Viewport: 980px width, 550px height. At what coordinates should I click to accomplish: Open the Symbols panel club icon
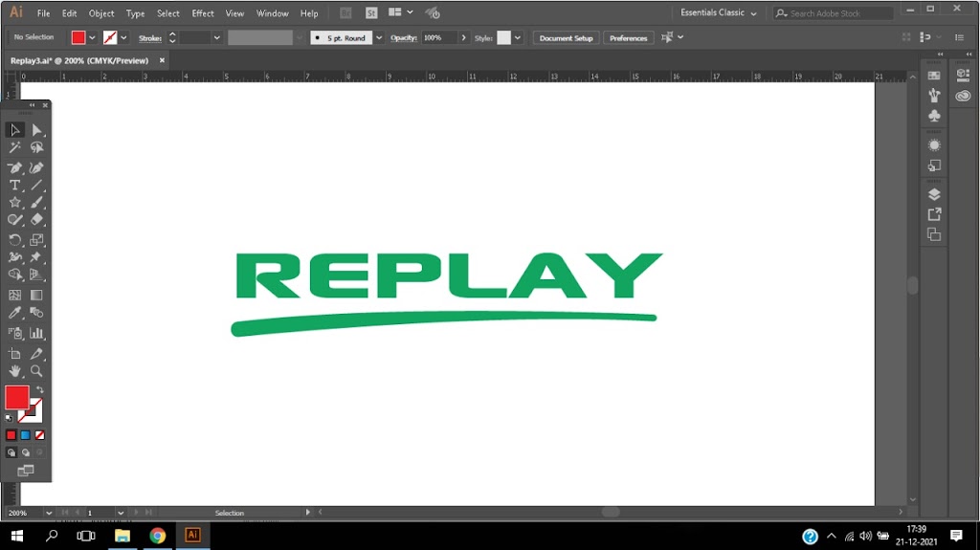point(934,116)
